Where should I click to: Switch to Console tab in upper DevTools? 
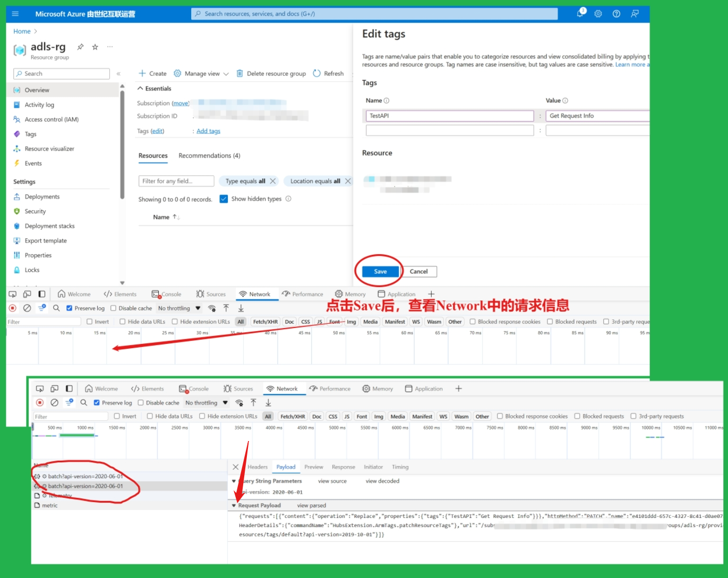pyautogui.click(x=167, y=294)
